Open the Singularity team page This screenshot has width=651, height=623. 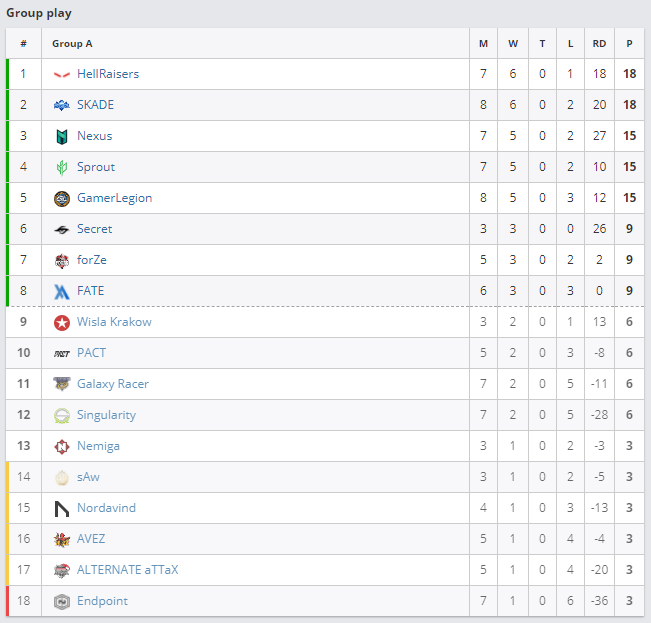(x=106, y=415)
